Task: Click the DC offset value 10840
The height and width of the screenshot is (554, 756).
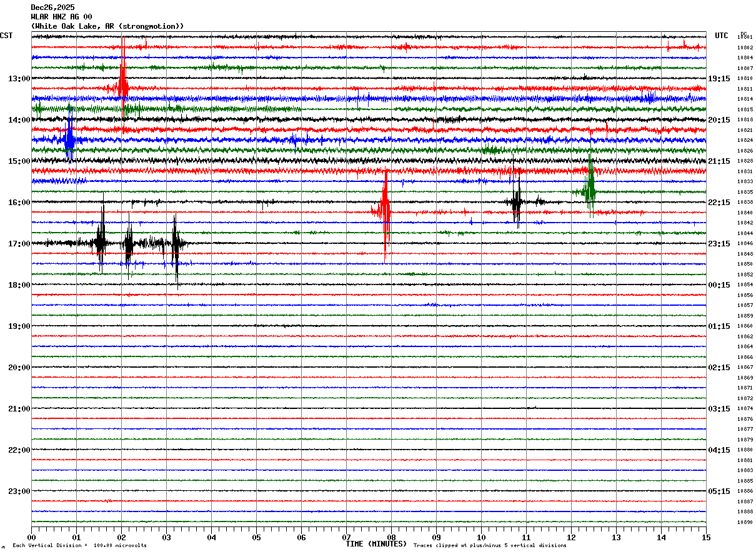Action: tap(744, 213)
